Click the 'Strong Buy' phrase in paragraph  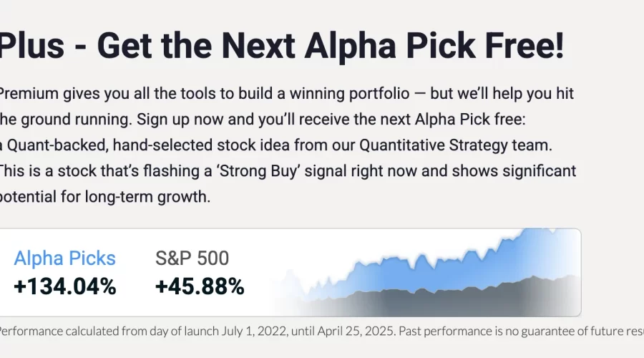(x=258, y=171)
